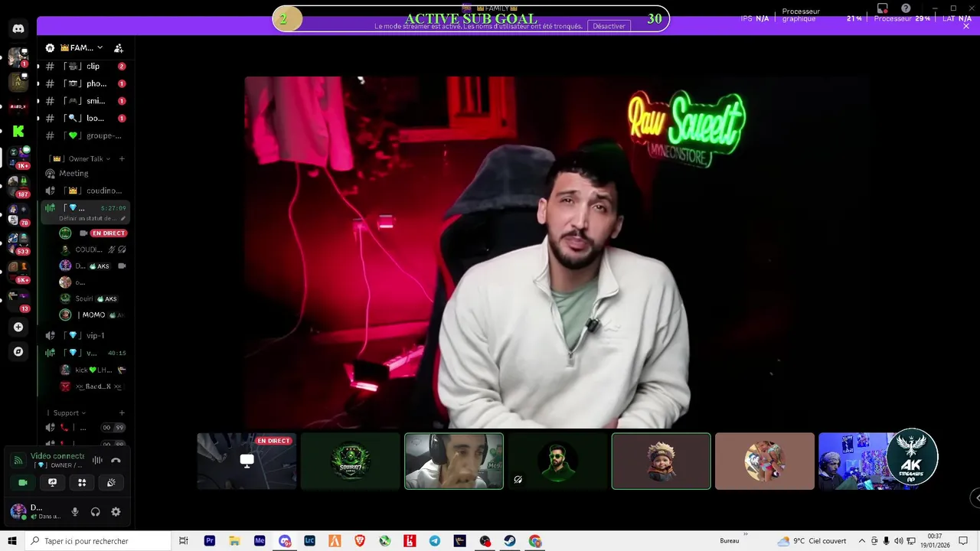Collapse the Owner Talk category
The image size is (980, 551).
pos(81,158)
